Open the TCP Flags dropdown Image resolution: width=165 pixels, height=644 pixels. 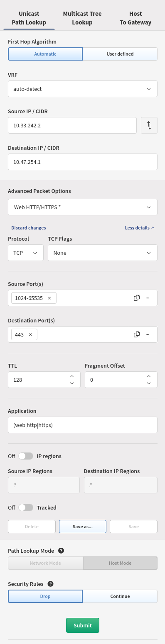[103, 253]
